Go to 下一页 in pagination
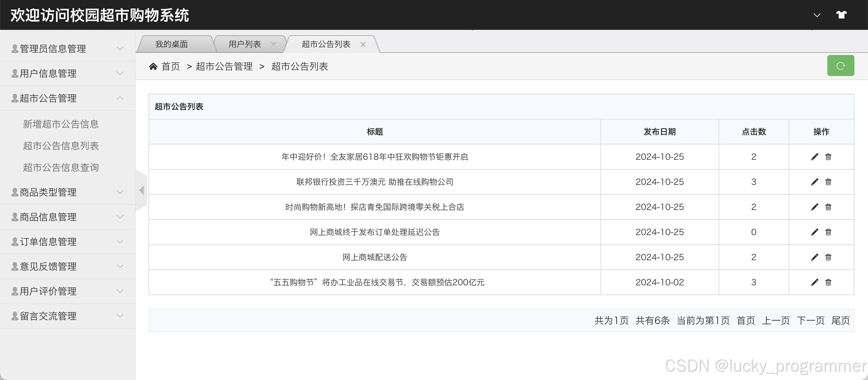 810,320
